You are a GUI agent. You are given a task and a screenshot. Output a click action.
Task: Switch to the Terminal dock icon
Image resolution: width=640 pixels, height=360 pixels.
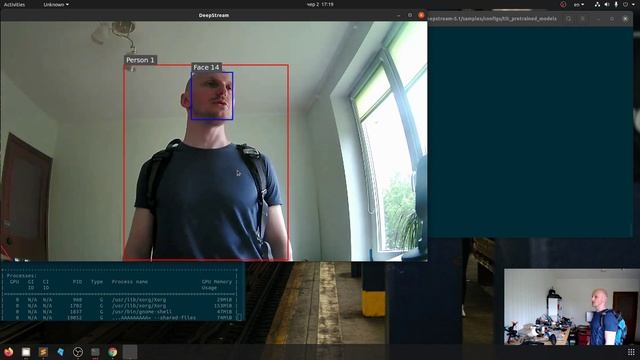tap(95, 352)
